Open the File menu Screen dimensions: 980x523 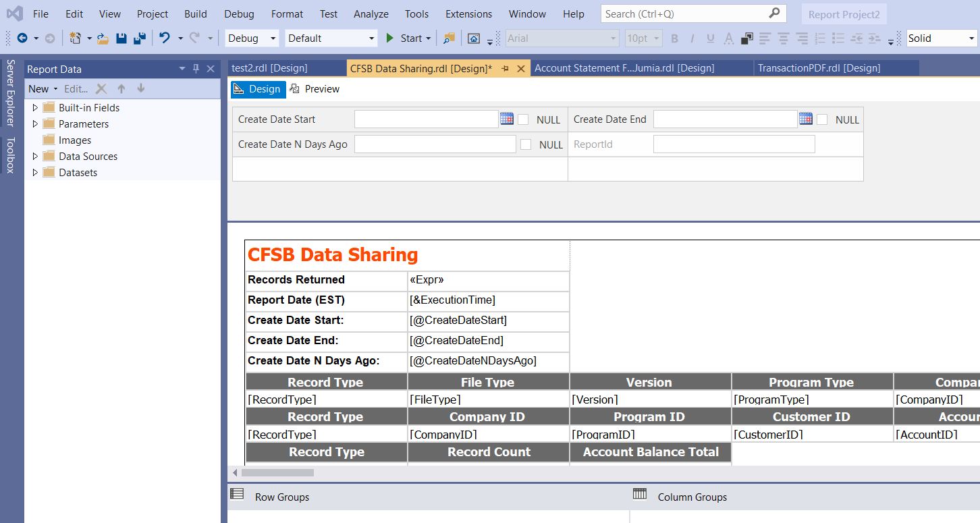(x=40, y=13)
